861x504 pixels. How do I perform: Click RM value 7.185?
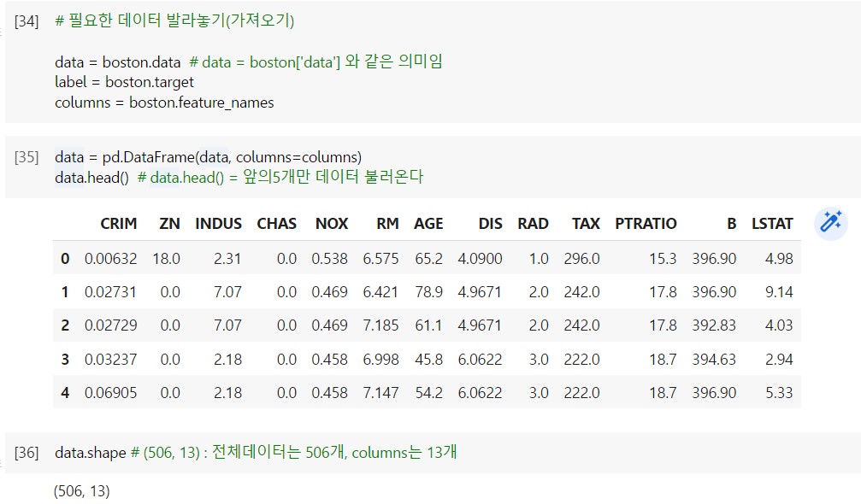point(381,325)
